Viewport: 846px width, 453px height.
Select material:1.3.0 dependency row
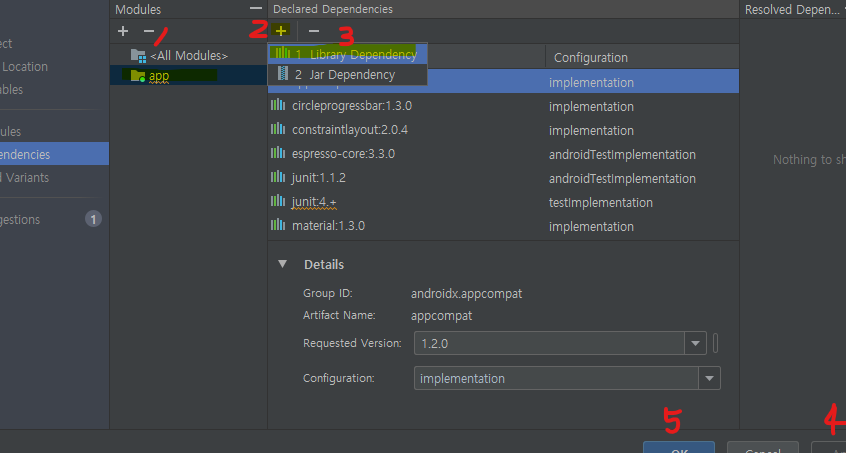click(503, 226)
